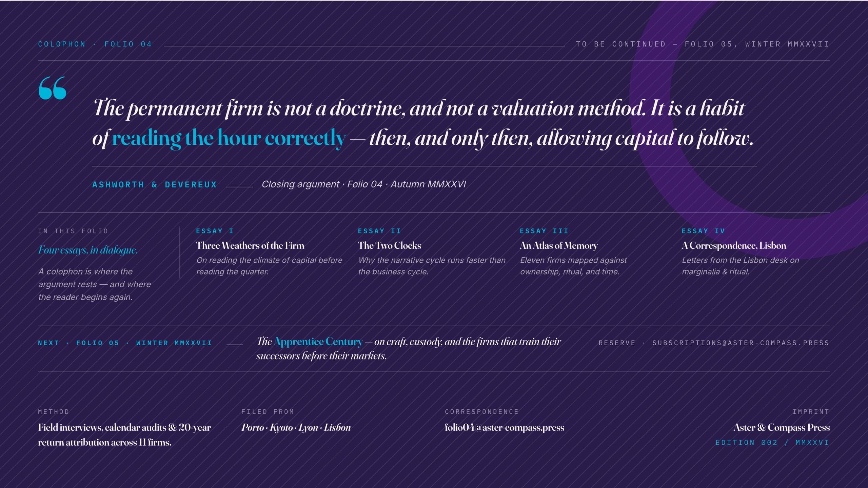
Task: Click the 'IMPRINT' label
Action: click(x=811, y=412)
